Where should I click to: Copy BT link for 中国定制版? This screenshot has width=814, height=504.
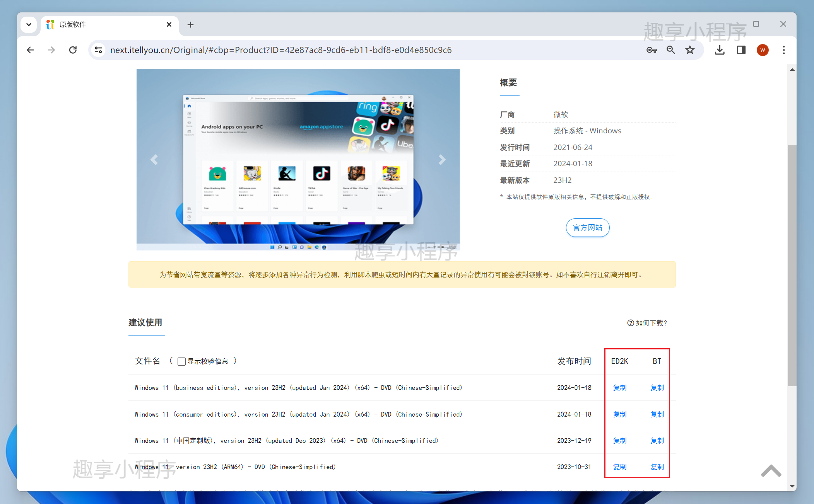coord(657,441)
